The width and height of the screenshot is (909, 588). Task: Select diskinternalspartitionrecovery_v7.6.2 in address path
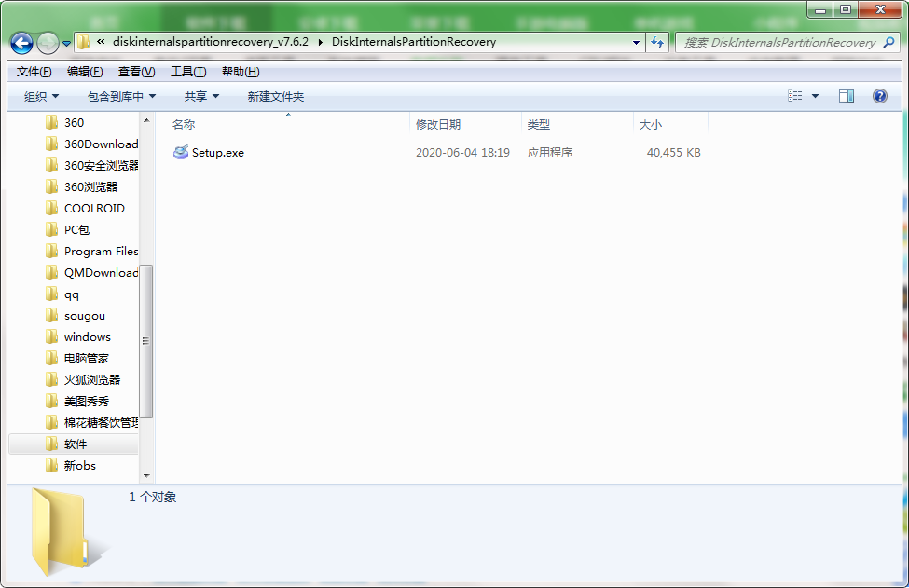tap(211, 42)
